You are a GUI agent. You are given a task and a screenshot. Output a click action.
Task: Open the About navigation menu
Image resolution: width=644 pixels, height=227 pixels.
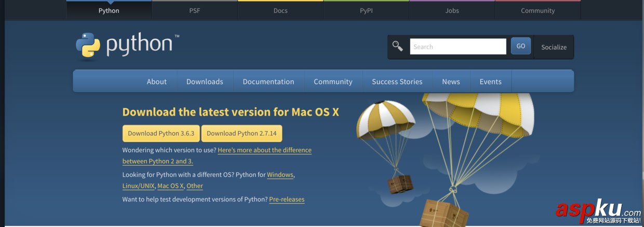coord(157,82)
